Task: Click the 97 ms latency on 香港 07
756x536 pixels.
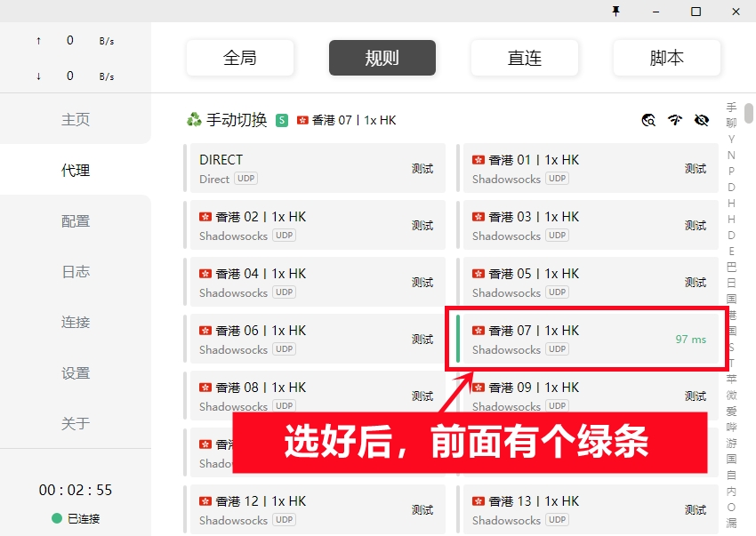Action: tap(690, 340)
